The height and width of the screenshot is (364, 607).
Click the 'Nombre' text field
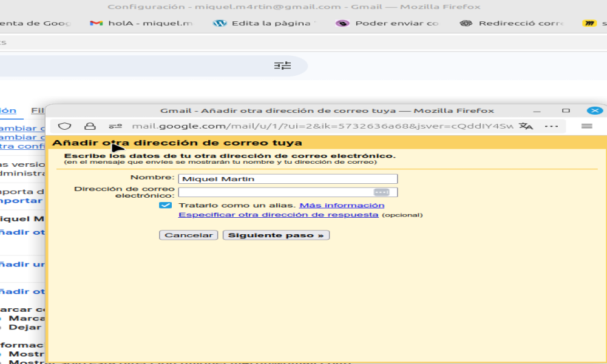[x=288, y=179]
